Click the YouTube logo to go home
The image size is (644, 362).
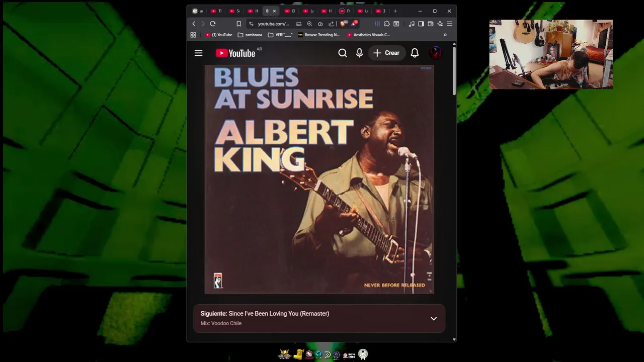tap(235, 53)
